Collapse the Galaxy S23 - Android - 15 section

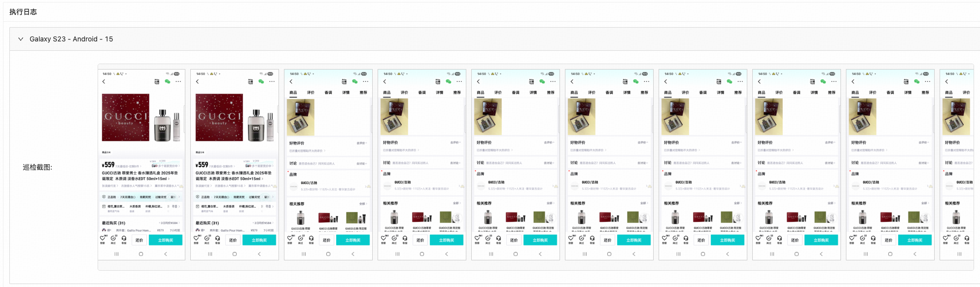pyautogui.click(x=21, y=39)
